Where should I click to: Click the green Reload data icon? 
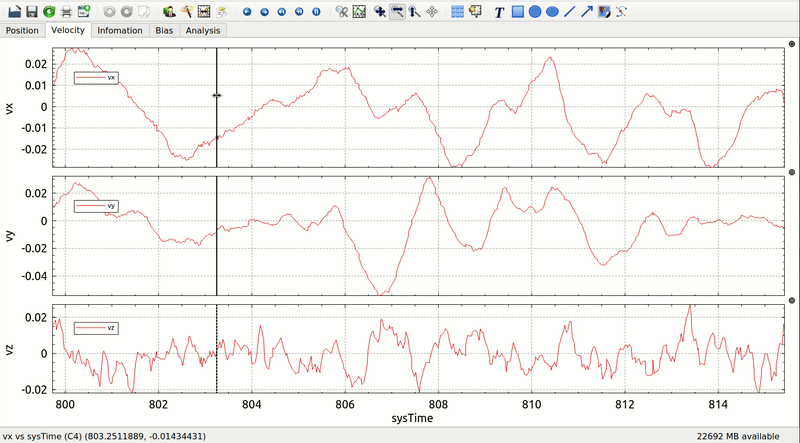coord(48,12)
